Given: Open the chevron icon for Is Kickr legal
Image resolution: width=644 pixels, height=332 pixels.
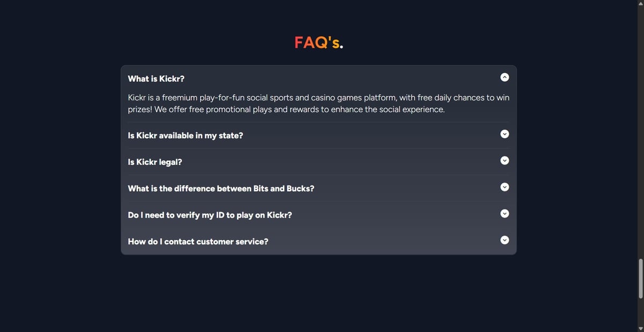Looking at the screenshot, I should [504, 160].
